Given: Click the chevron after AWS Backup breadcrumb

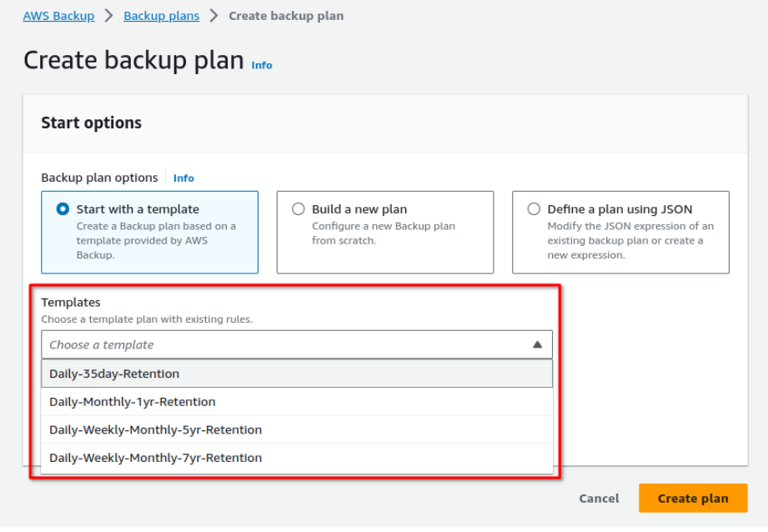Looking at the screenshot, I should [x=109, y=16].
